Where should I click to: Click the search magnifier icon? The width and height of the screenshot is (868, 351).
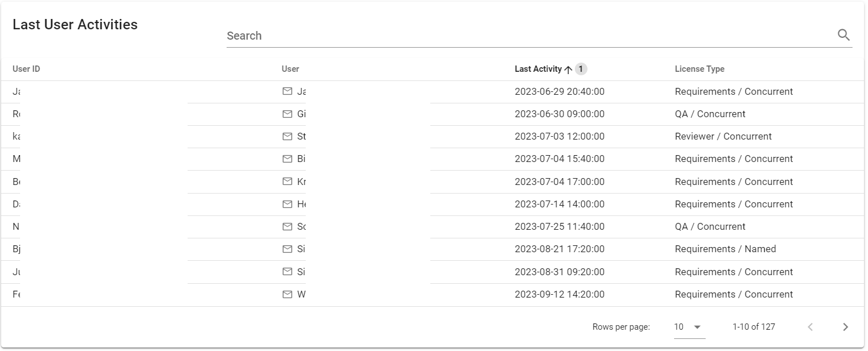(x=843, y=35)
